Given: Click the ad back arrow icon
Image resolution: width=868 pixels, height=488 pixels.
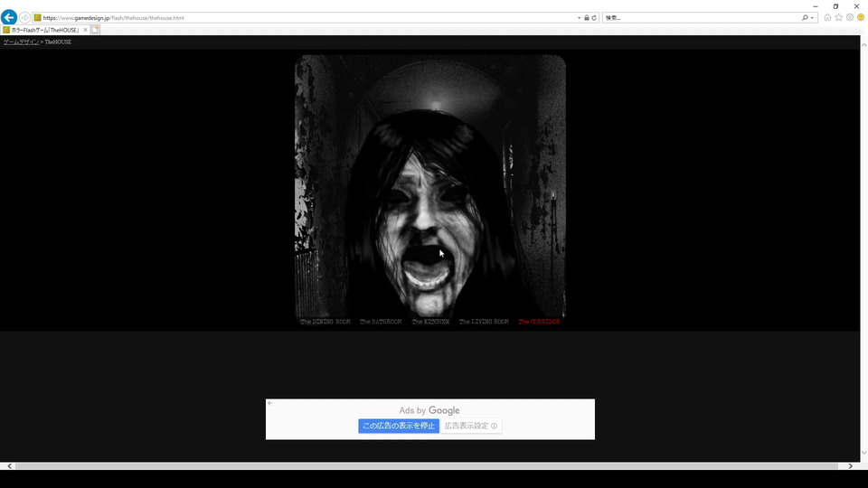Looking at the screenshot, I should pyautogui.click(x=270, y=403).
